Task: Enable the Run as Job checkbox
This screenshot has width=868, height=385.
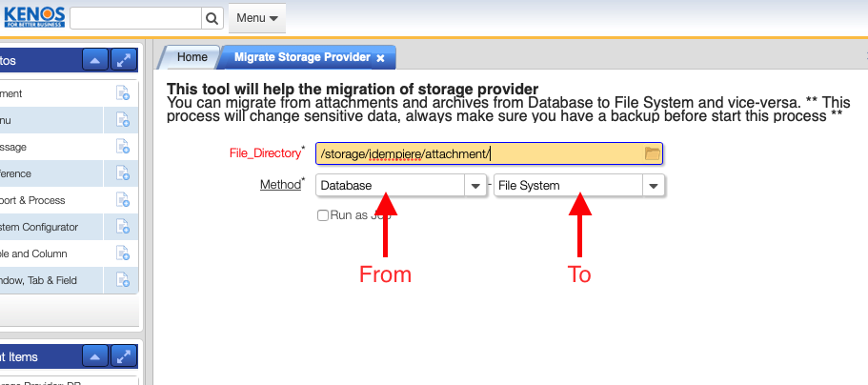Action: click(323, 215)
